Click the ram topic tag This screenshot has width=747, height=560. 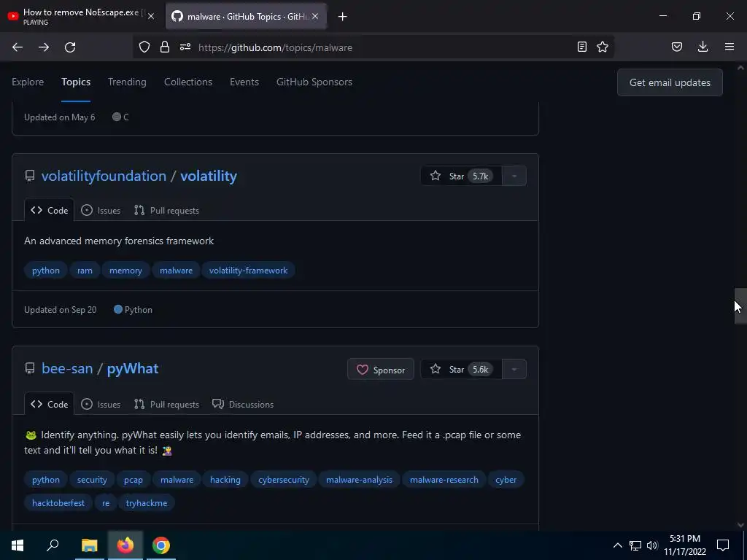click(x=85, y=271)
